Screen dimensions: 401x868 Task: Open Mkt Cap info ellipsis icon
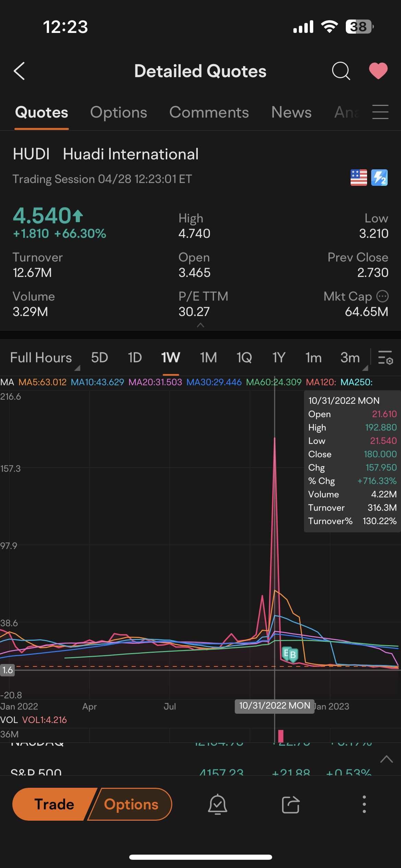click(x=382, y=296)
